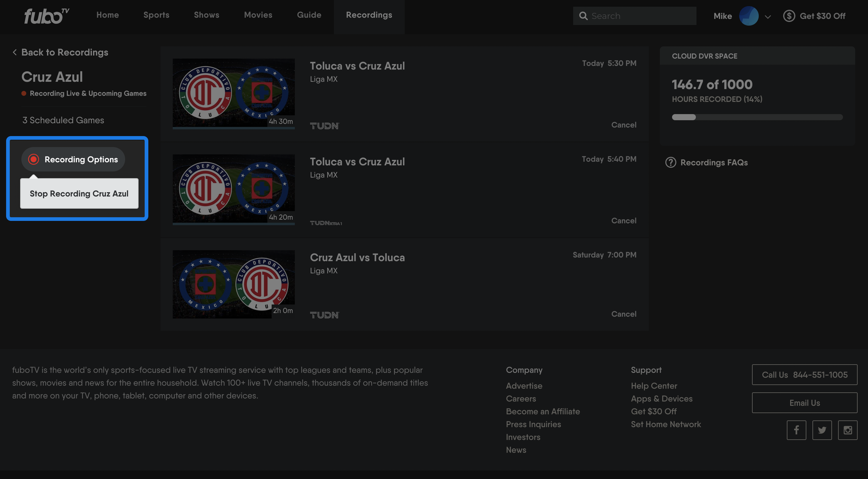Go to the Home tab
This screenshot has height=479, width=868.
[x=107, y=15]
